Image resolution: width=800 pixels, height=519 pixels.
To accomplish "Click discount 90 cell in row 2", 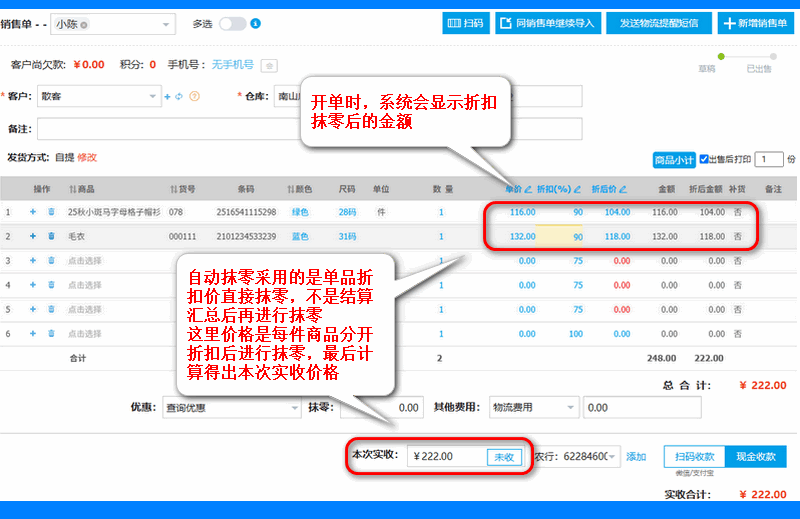I will 560,237.
